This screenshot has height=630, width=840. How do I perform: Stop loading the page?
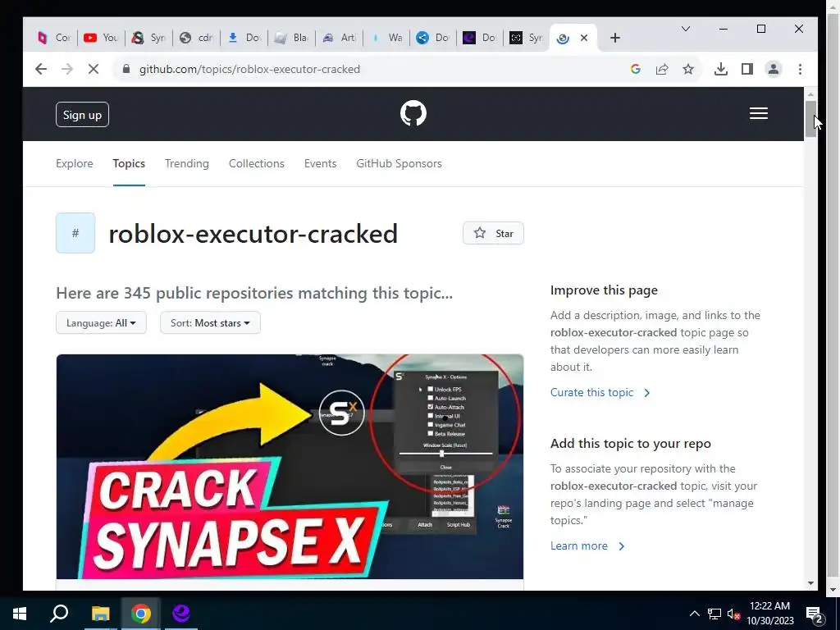(94, 69)
